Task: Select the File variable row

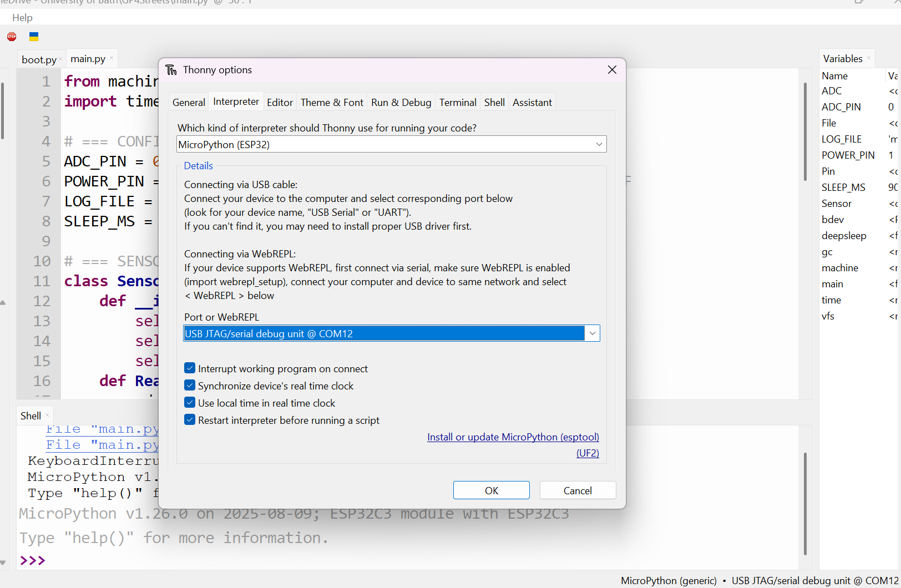Action: (858, 123)
